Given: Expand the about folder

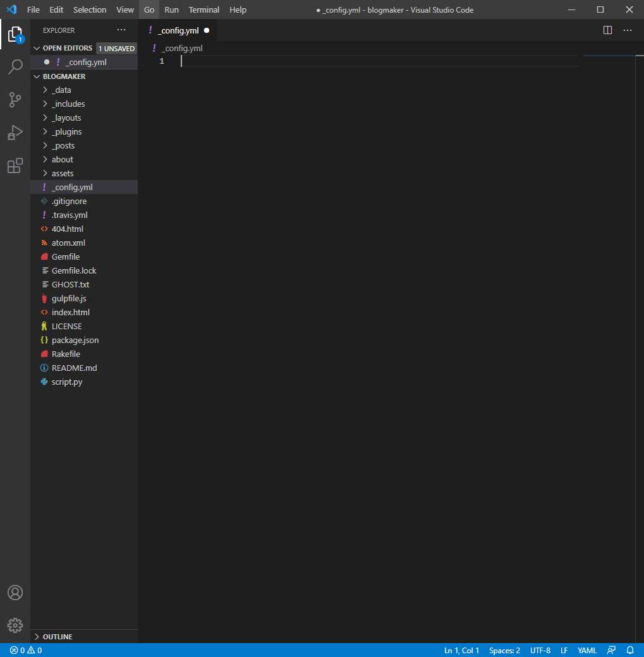Looking at the screenshot, I should click(x=84, y=159).
